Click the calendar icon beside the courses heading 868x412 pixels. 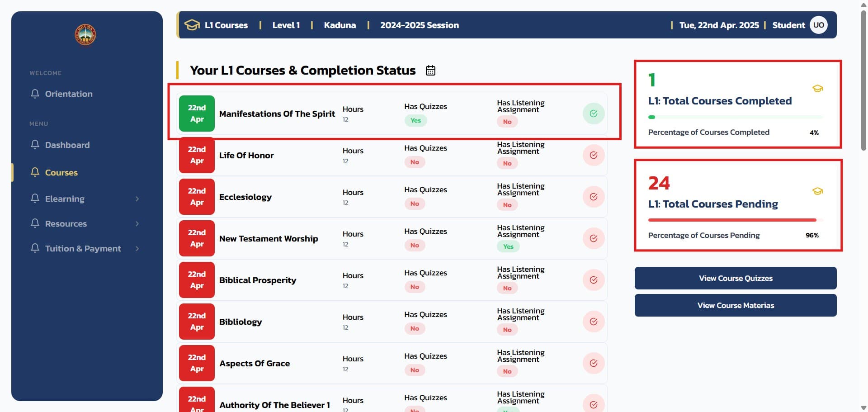[x=430, y=71]
